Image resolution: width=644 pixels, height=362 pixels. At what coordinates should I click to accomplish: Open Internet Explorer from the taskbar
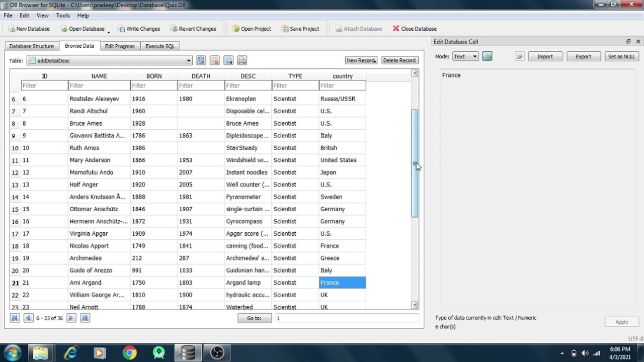(x=70, y=353)
